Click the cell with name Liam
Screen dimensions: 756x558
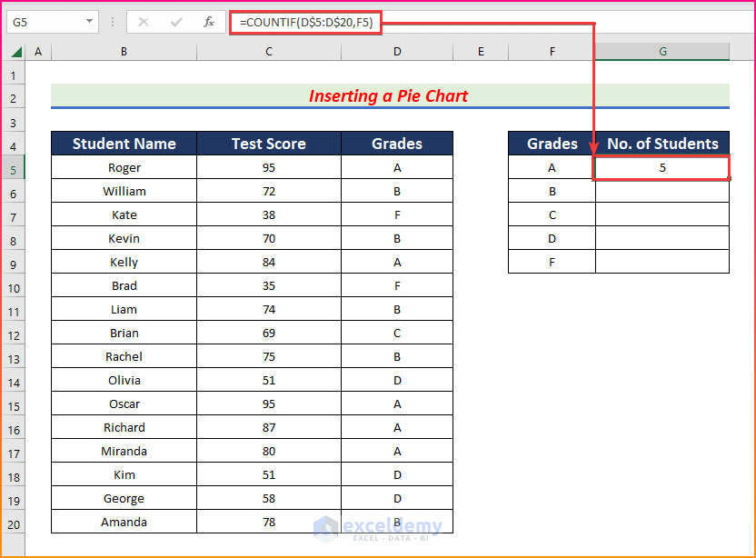click(124, 309)
